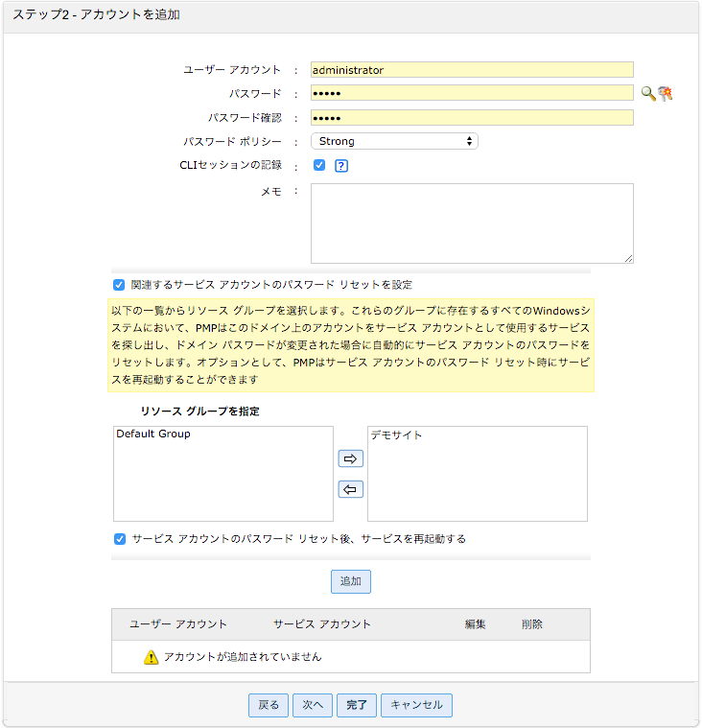Click the warning icon in accounts table
The height and width of the screenshot is (728, 702).
click(151, 657)
